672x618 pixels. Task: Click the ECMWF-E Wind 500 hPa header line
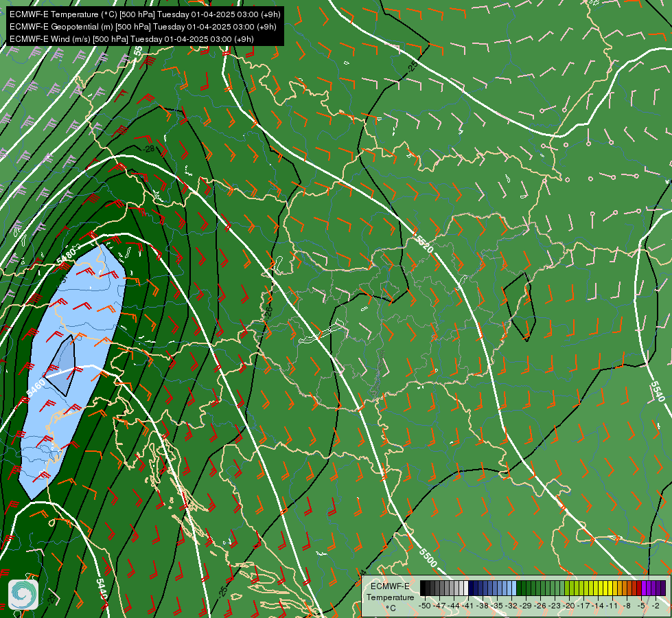[132, 39]
